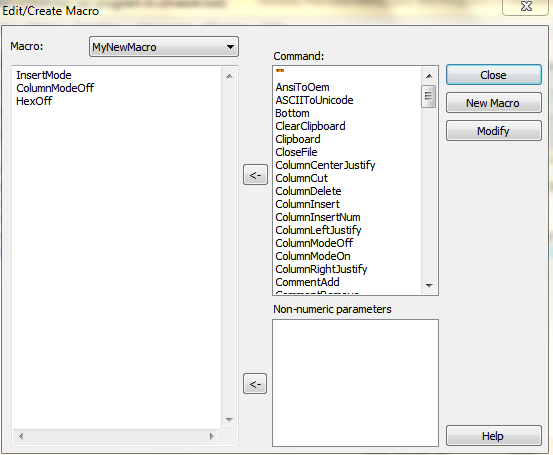Image resolution: width=553 pixels, height=455 pixels.
Task: Select ColumnModeOff in the macro list
Action: click(x=55, y=88)
